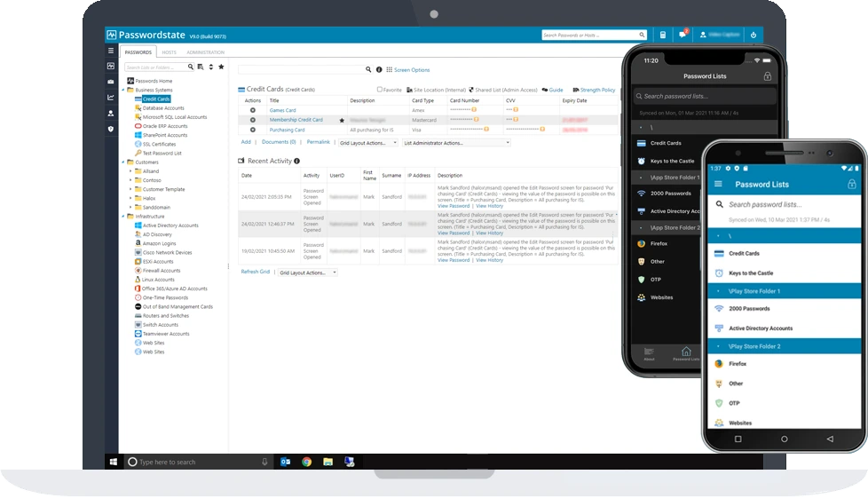Collapse the Infrastructure folder

click(x=122, y=217)
